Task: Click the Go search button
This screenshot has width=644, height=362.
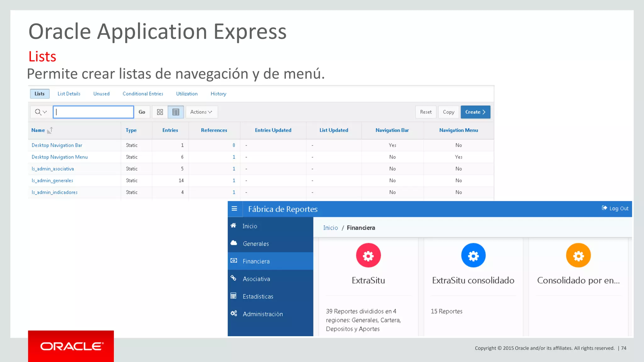Action: tap(142, 112)
